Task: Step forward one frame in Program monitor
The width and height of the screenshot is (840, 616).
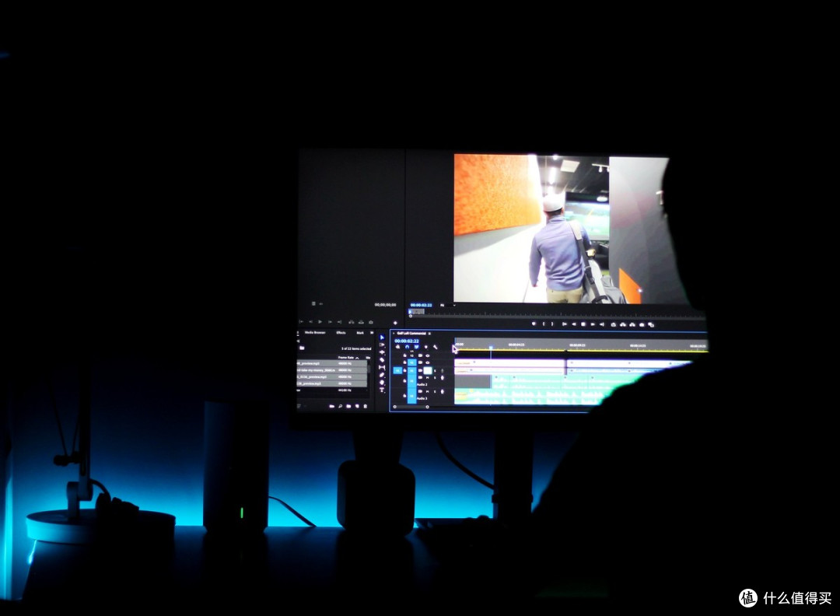Action: (x=593, y=324)
